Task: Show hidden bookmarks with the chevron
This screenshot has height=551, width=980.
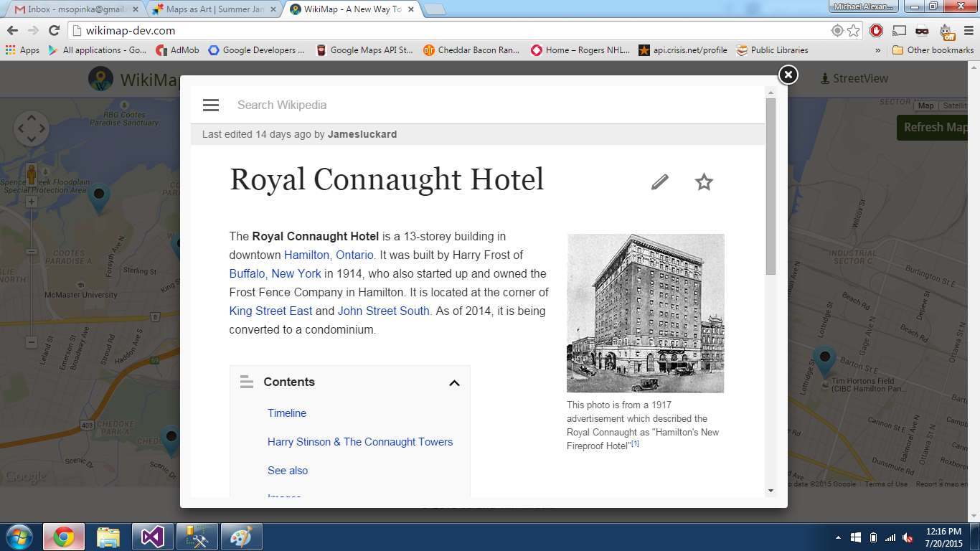Action: click(x=878, y=50)
